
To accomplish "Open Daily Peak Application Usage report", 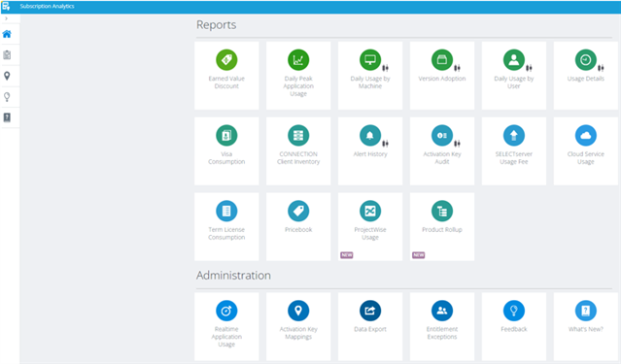I will (298, 76).
